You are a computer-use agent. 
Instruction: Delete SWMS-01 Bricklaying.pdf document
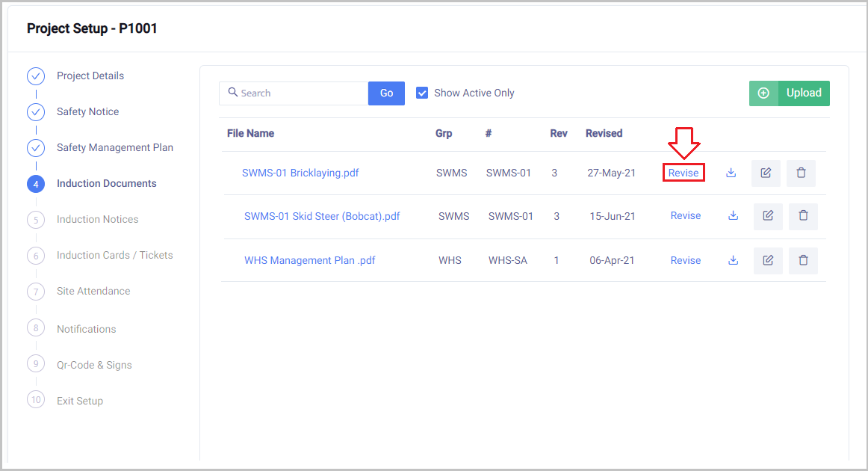(x=801, y=173)
